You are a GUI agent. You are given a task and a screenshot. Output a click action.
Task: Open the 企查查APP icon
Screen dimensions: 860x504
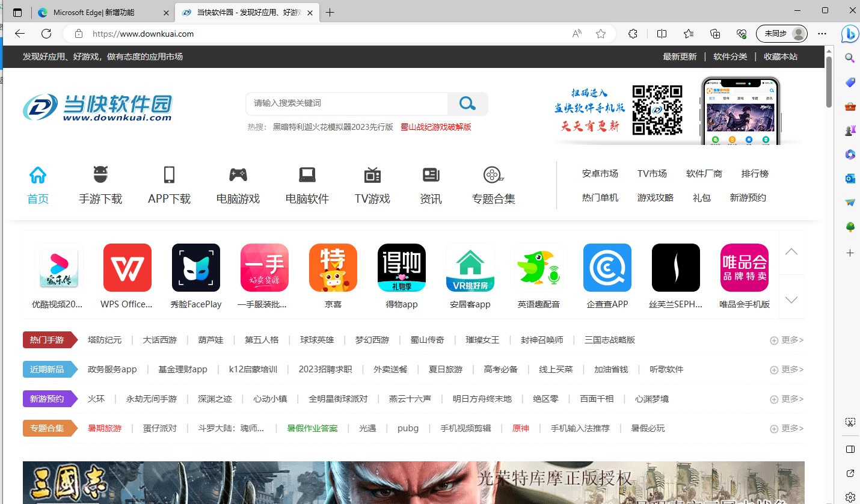pos(607,268)
